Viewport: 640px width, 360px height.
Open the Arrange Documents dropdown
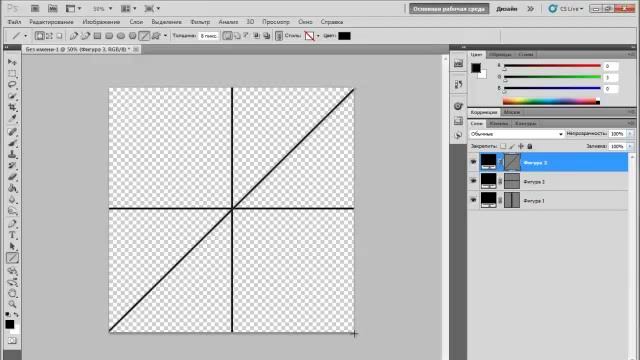pos(128,9)
